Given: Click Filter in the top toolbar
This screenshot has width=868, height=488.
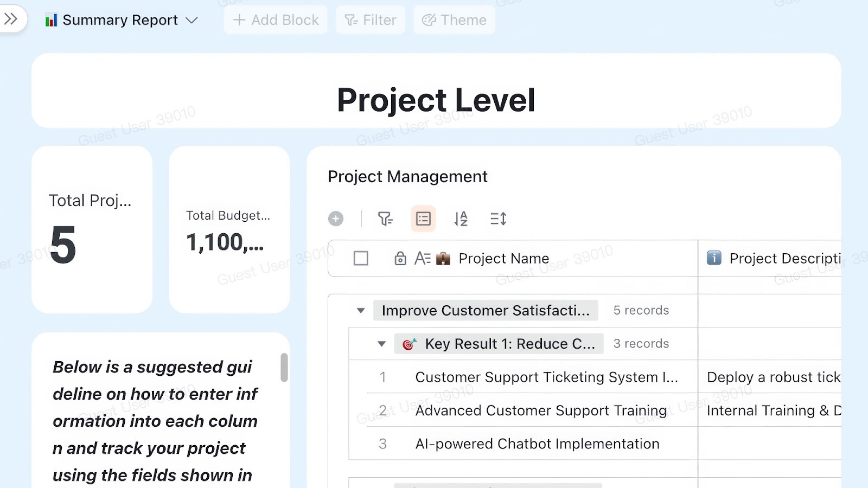Looking at the screenshot, I should [x=370, y=20].
